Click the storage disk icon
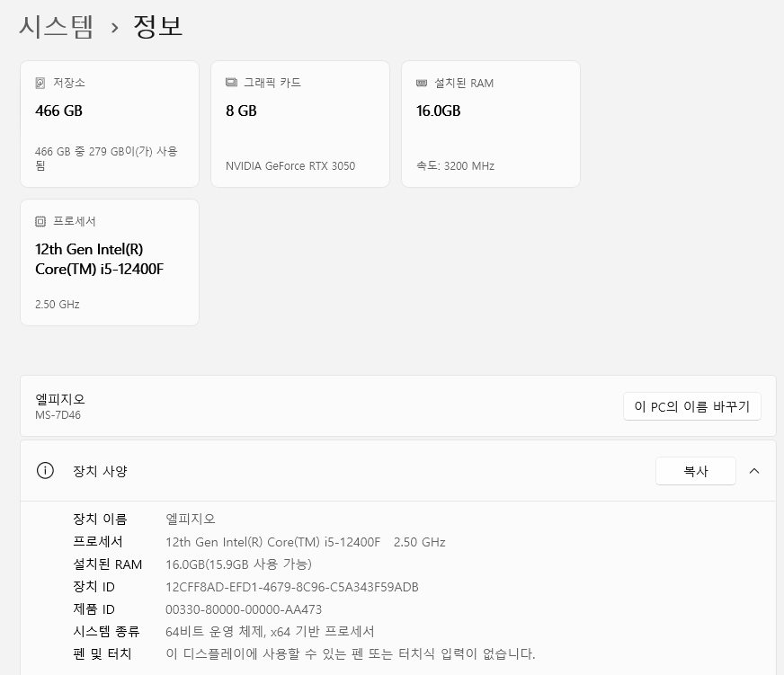 pyautogui.click(x=40, y=83)
